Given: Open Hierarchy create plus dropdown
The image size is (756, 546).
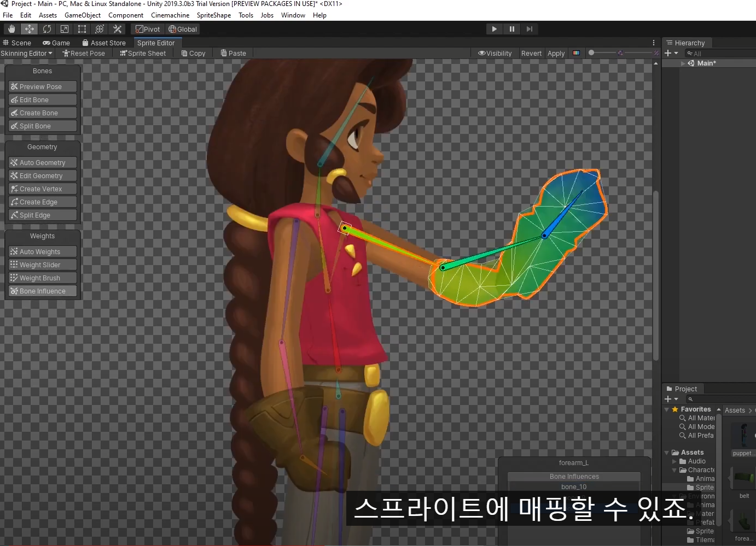Looking at the screenshot, I should point(671,53).
